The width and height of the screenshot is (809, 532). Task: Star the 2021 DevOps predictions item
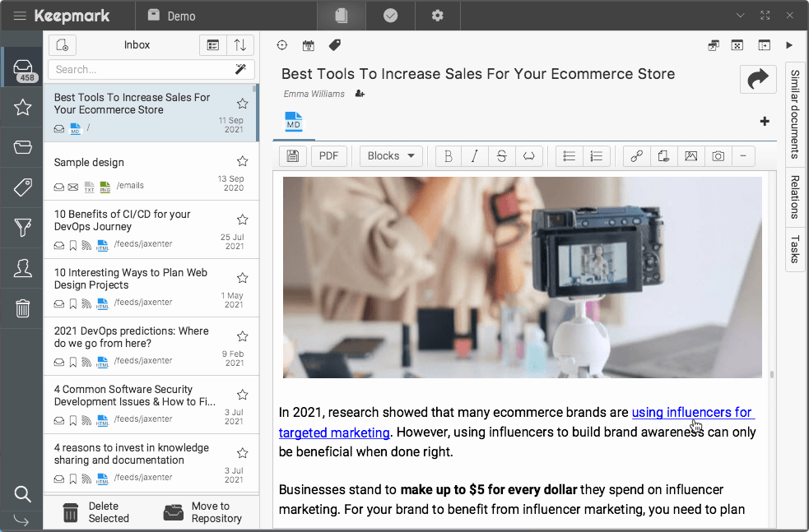(x=242, y=336)
